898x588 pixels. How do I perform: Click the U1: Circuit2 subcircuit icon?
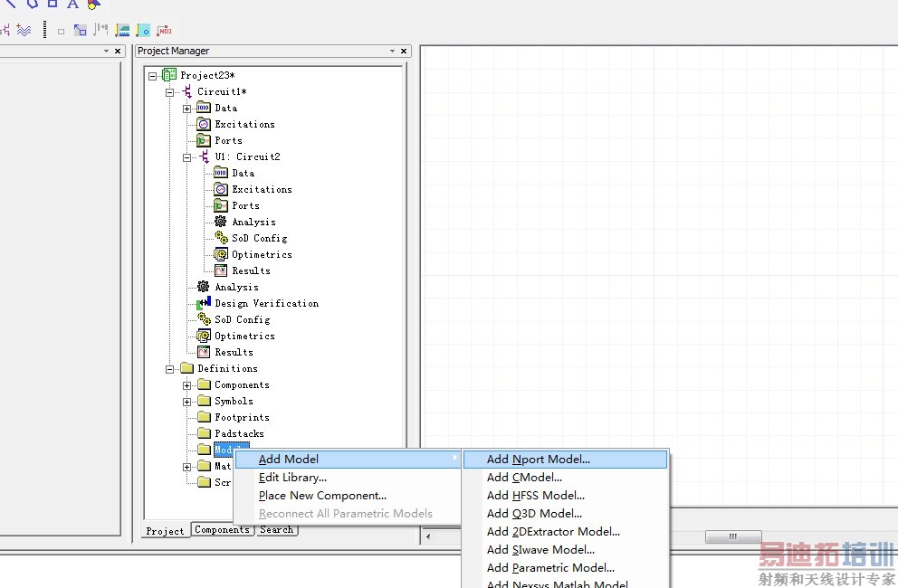(205, 156)
